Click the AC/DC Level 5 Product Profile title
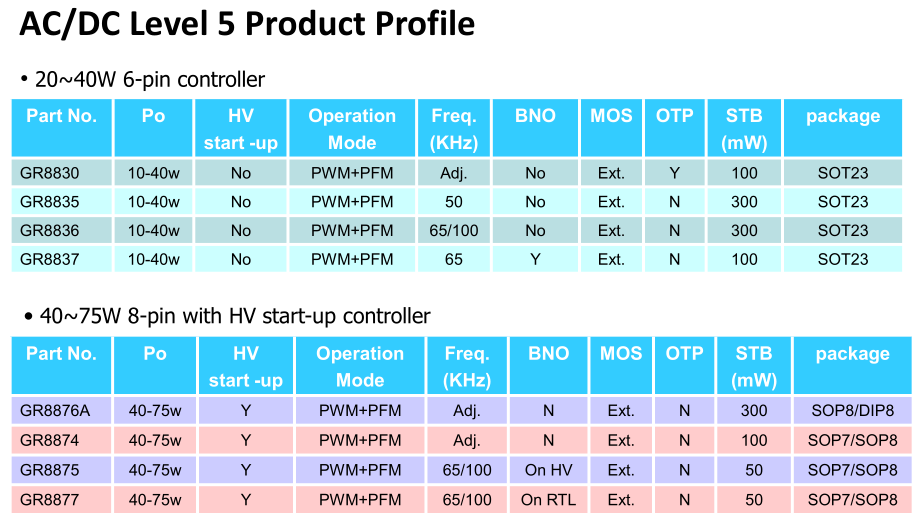Viewport: 912px width, 515px height. (x=247, y=24)
